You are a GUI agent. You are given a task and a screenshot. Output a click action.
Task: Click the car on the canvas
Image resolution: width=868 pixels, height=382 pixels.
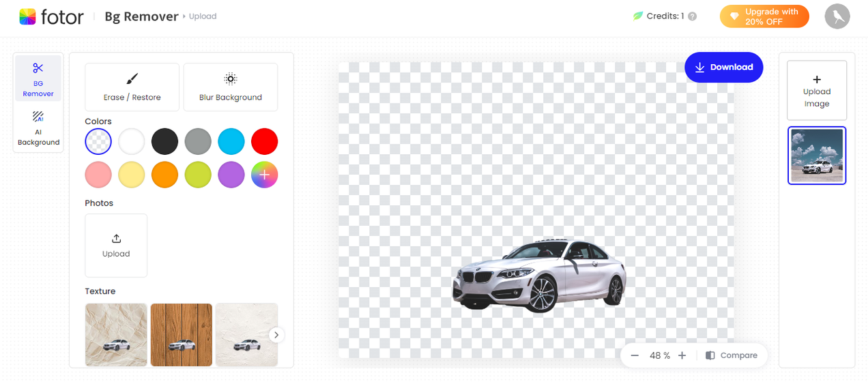tap(539, 275)
